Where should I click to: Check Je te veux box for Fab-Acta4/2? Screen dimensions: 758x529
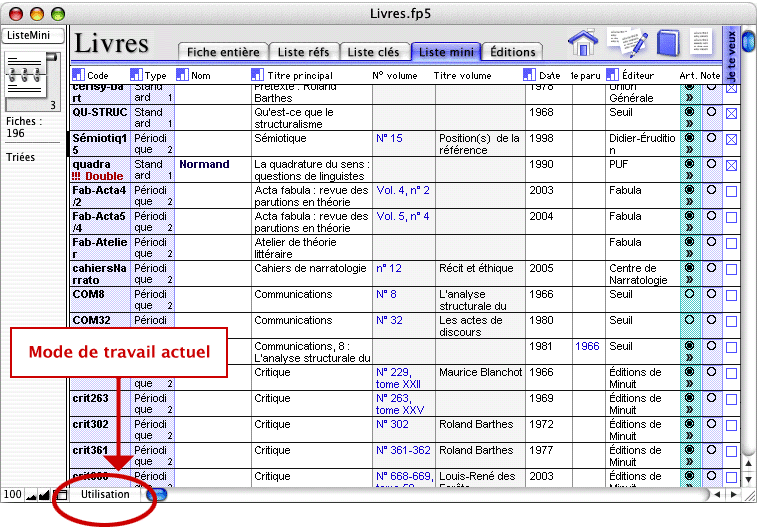coord(731,191)
